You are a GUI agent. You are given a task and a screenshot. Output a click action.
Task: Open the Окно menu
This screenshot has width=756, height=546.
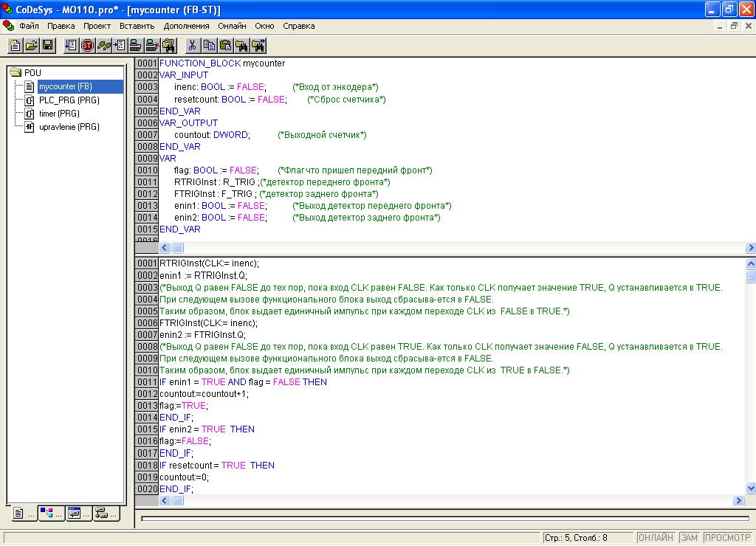coord(265,26)
